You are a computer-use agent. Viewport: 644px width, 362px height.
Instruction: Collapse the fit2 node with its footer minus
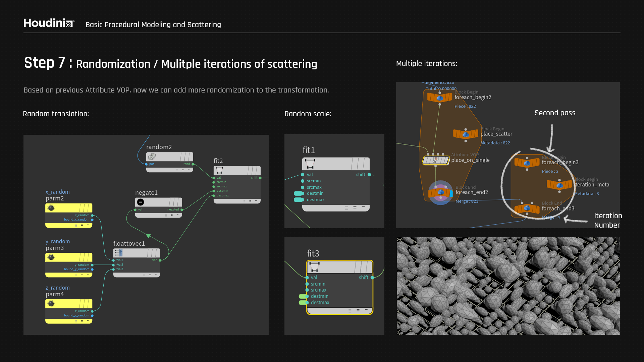click(256, 201)
